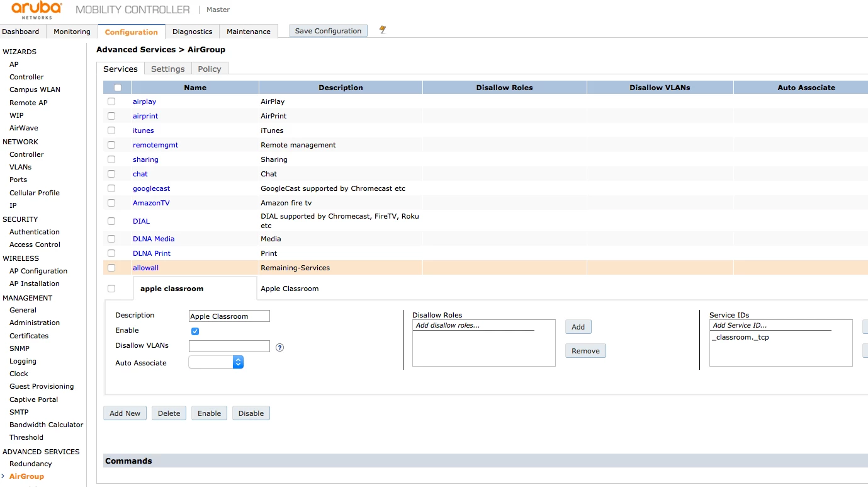
Task: Check the DIAL service checkbox
Action: tap(111, 221)
